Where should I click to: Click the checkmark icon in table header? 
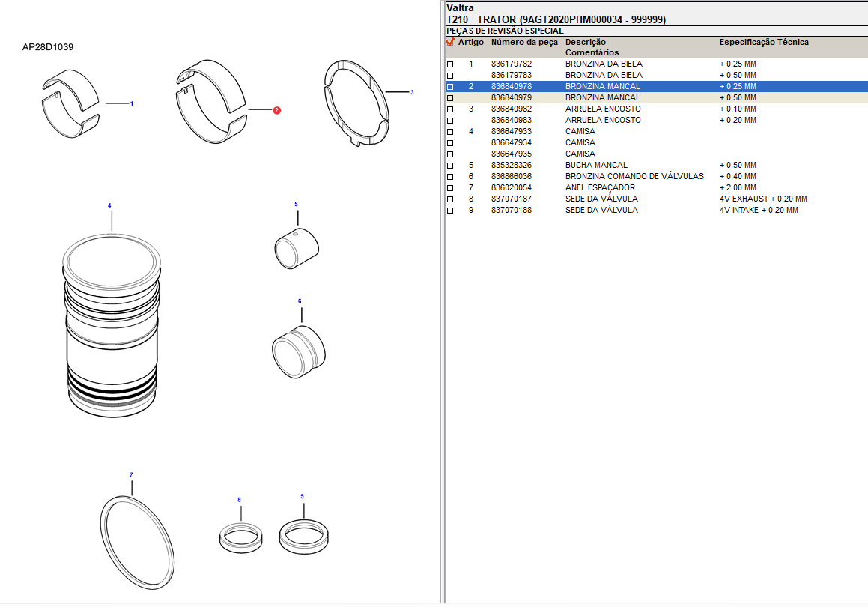[x=450, y=43]
